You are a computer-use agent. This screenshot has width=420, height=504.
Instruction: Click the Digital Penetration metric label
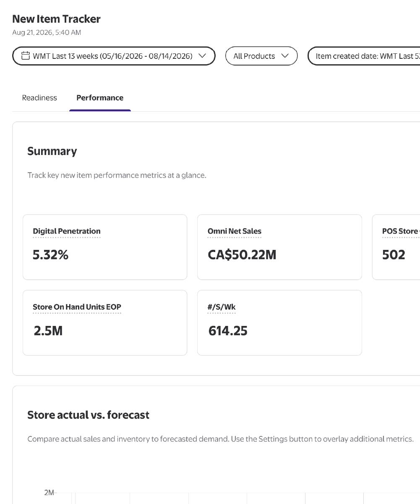tap(67, 231)
